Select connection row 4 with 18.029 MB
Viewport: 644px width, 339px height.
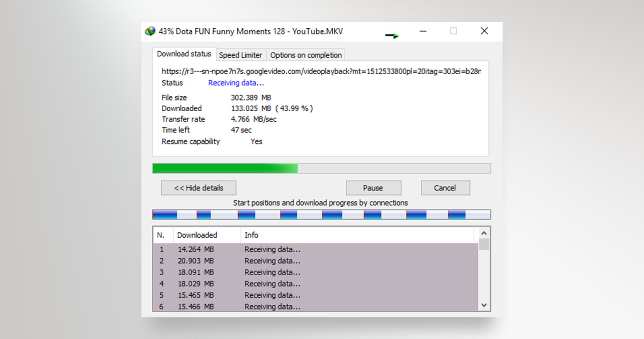tap(316, 284)
